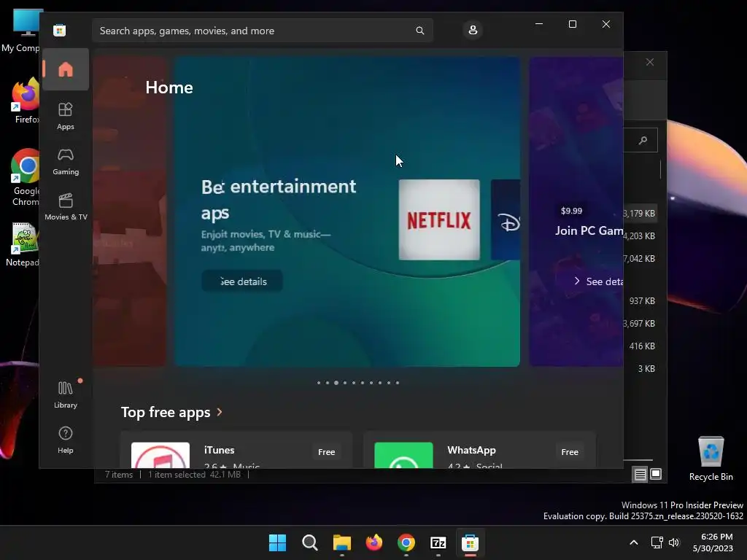
Task: Focus the Search apps, games, movies field
Action: [x=263, y=31]
